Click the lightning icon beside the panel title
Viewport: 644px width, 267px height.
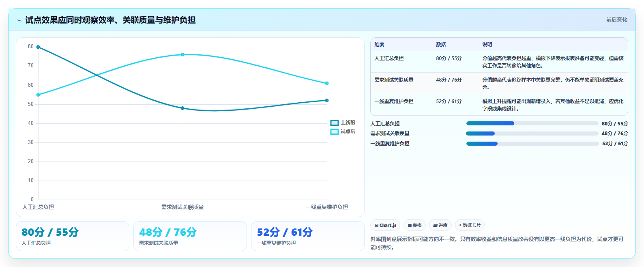click(x=19, y=20)
